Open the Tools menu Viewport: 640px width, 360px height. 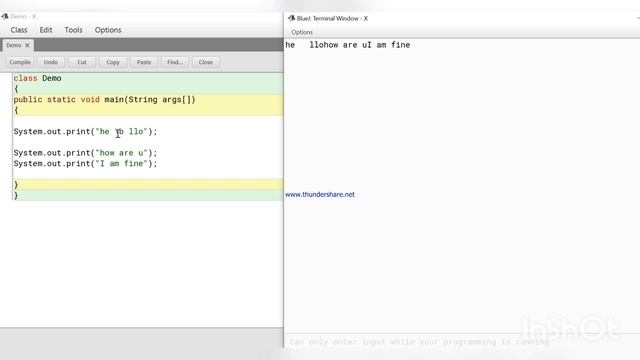click(73, 30)
